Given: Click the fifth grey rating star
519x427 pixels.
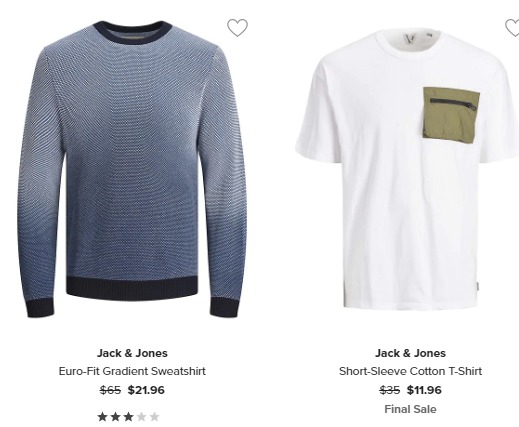Looking at the screenshot, I should (x=154, y=417).
